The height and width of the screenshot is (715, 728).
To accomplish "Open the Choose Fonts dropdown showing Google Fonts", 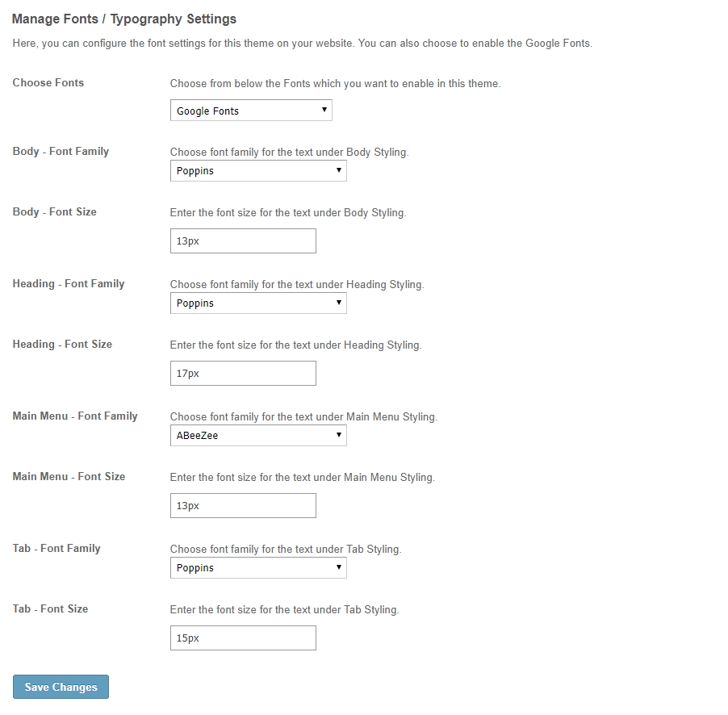I will [251, 111].
